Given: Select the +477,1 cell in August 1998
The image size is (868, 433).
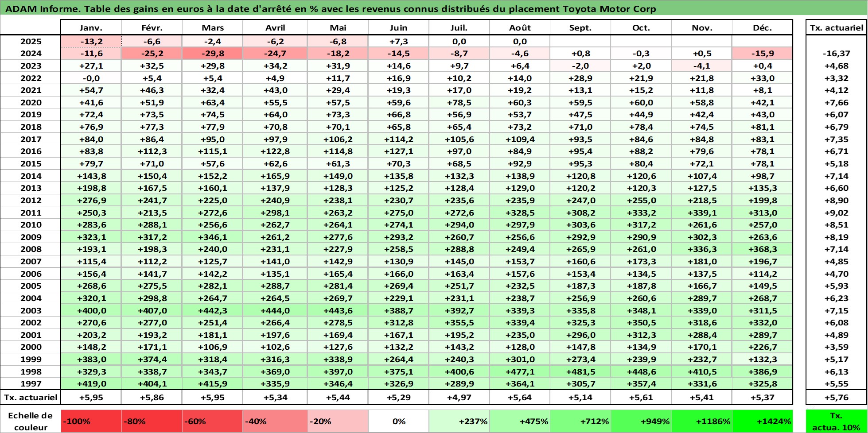Looking at the screenshot, I should tap(520, 371).
